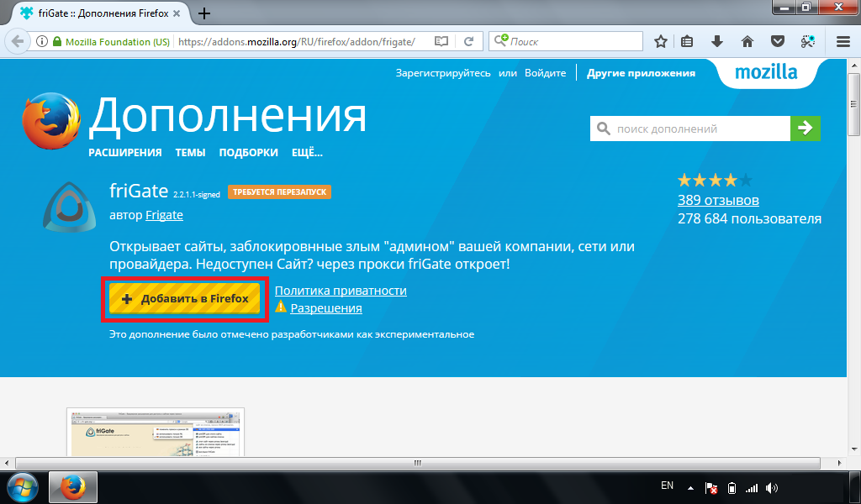Viewport: 861px width, 504px height.
Task: Open the bookmarks list icon
Action: (x=687, y=41)
